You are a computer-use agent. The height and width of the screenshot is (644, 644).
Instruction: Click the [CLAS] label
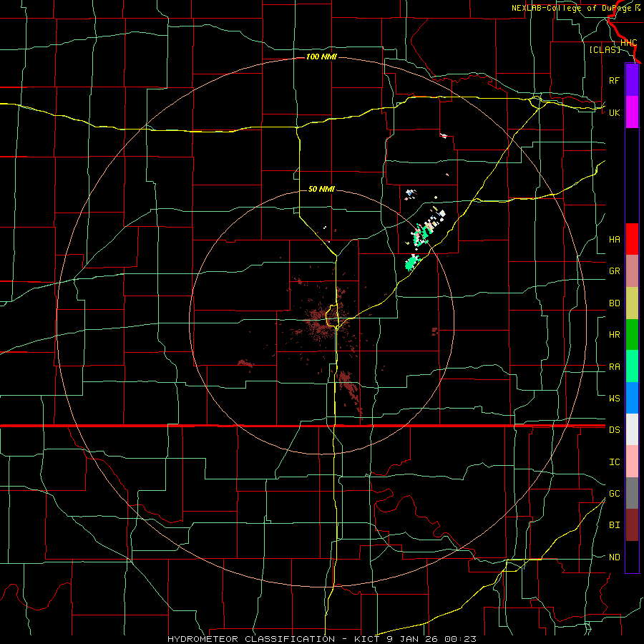[x=605, y=49]
